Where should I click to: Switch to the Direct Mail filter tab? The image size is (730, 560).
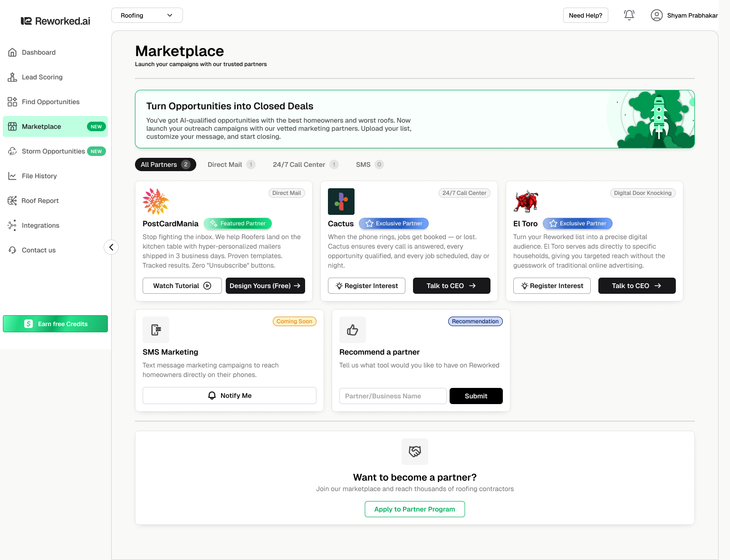[231, 164]
